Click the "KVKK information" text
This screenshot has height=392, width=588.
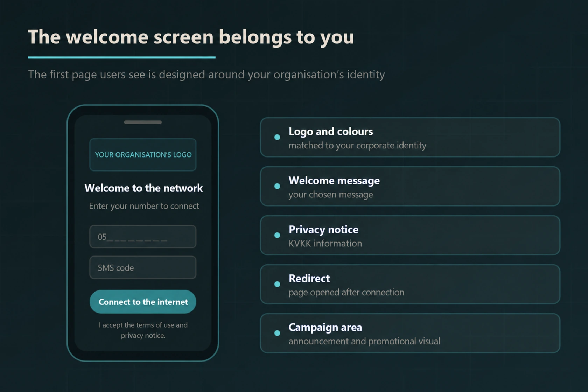pyautogui.click(x=325, y=243)
